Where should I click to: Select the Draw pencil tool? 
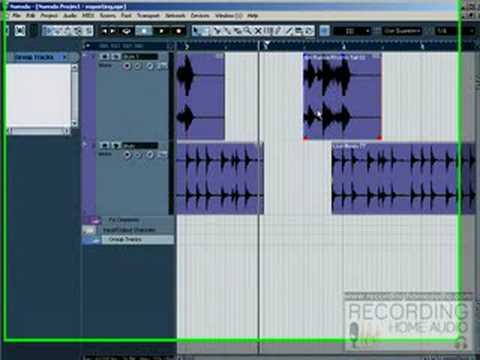[x=278, y=31]
